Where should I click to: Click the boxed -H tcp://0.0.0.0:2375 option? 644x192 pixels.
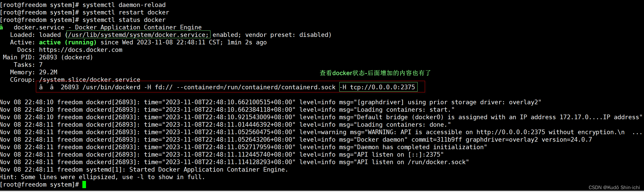[x=378, y=87]
